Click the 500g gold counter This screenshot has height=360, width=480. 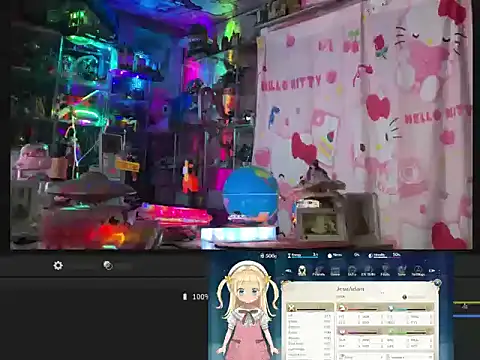point(269,256)
